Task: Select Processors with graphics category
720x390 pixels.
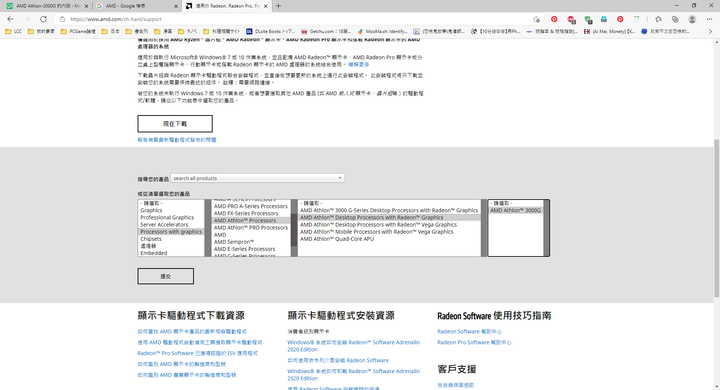Action: (171, 232)
